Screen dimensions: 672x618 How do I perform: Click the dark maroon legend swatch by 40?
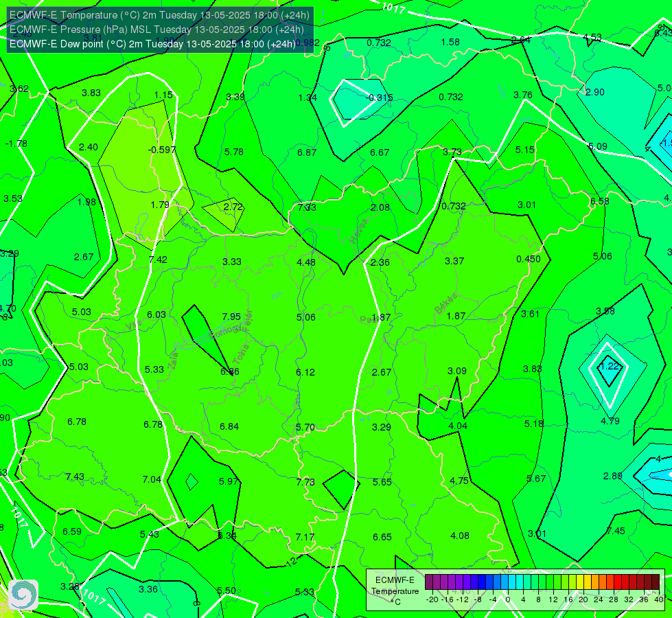point(656,582)
